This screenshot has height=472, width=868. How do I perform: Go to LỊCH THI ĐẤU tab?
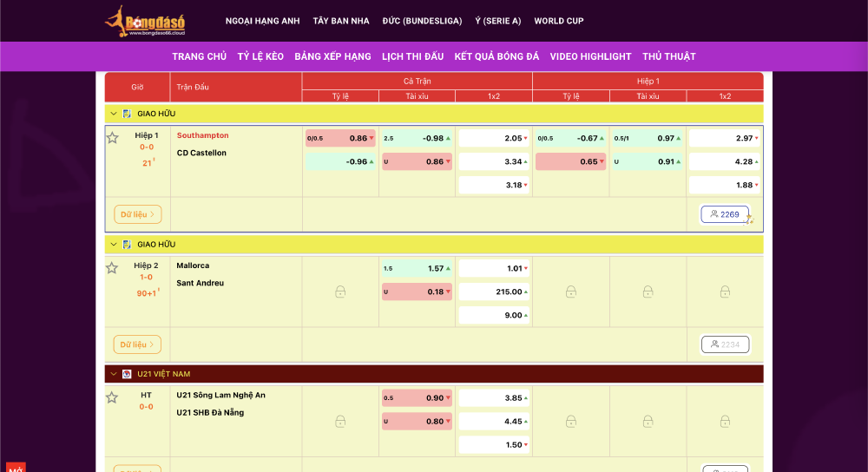(413, 56)
